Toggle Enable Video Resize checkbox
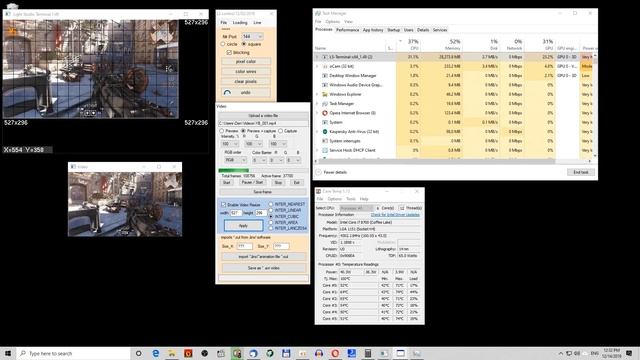The height and width of the screenshot is (360, 640). (x=223, y=204)
